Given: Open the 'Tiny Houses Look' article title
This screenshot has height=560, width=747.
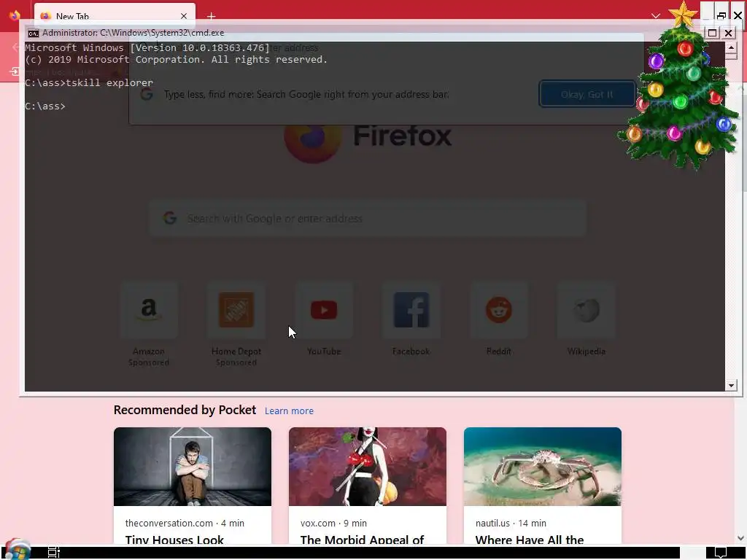Looking at the screenshot, I should click(174, 540).
